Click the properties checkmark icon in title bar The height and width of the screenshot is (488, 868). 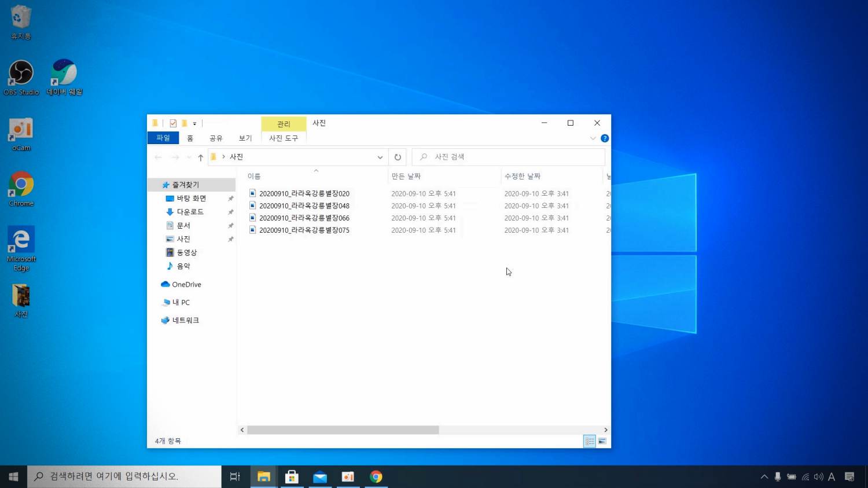pos(173,123)
